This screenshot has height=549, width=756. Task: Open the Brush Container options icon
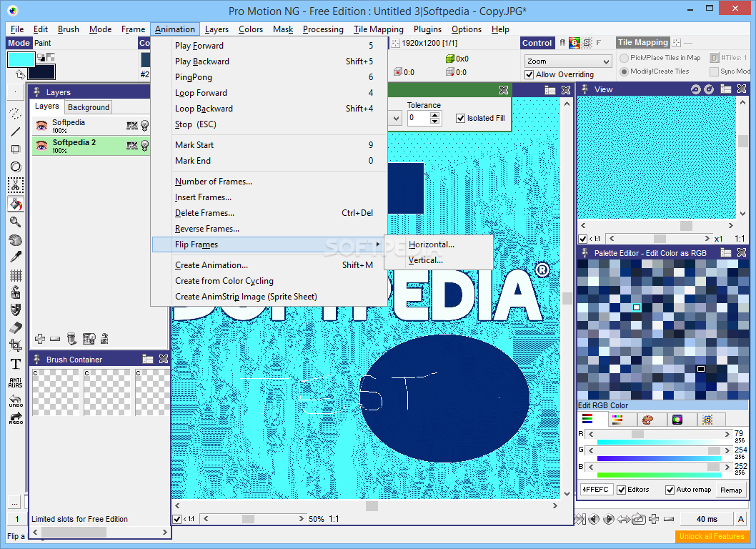coord(147,360)
